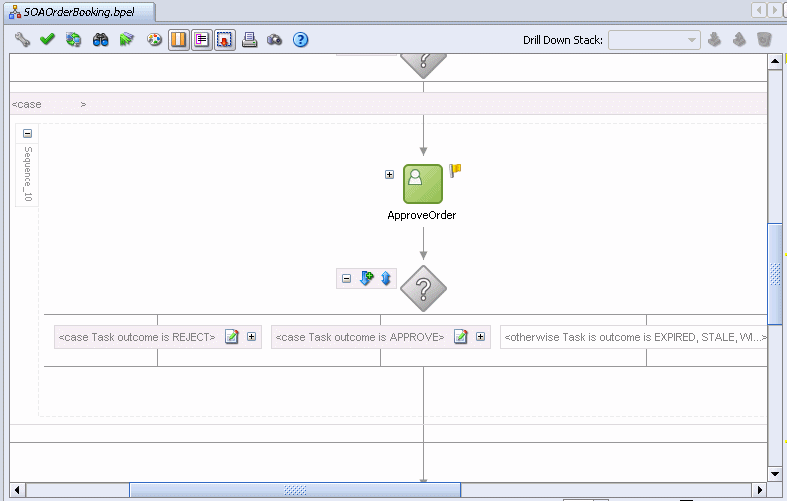
Task: Click the computers with green arrows icon
Action: [73, 40]
